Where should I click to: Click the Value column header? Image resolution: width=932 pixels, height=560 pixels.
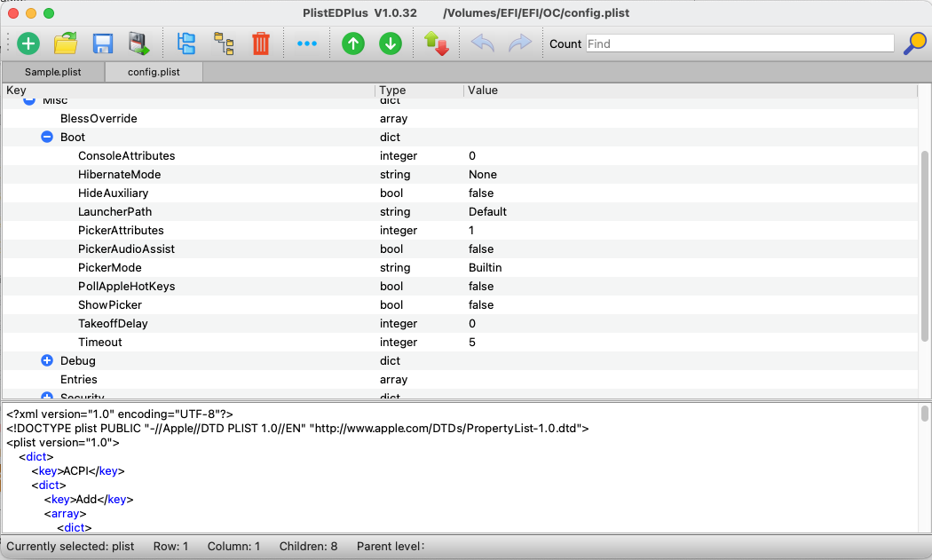pyautogui.click(x=483, y=91)
